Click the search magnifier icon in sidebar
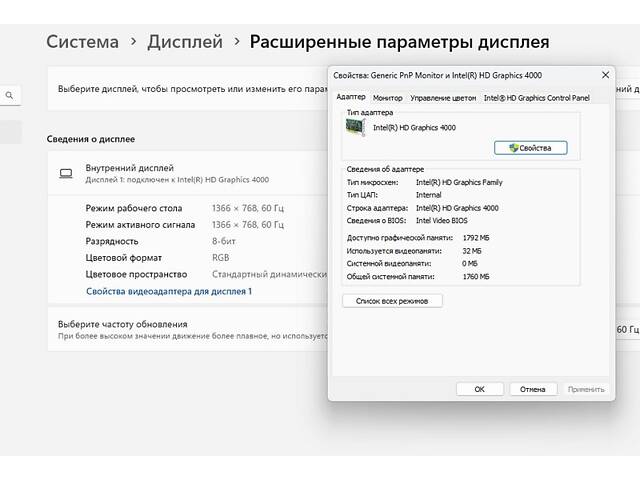 [10, 96]
